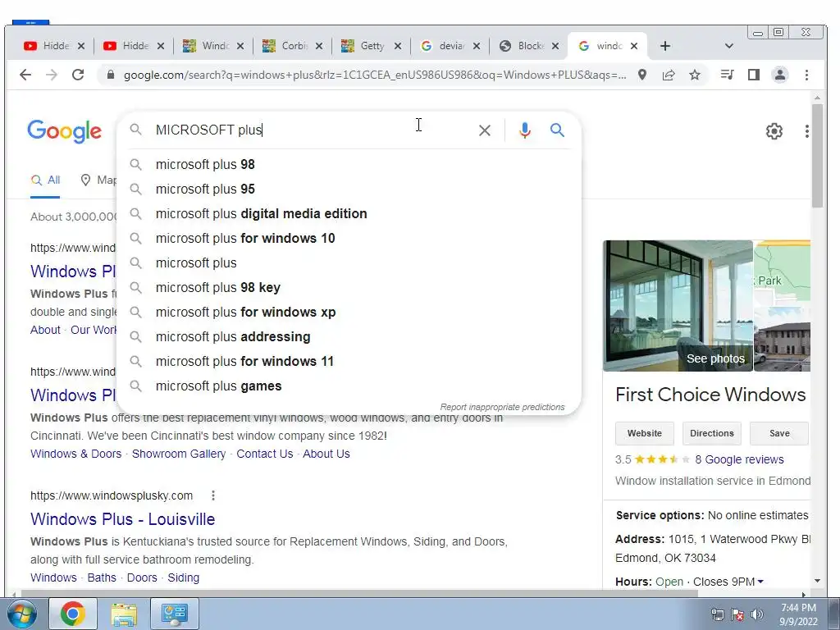Click the browser forward arrow
The image size is (840, 630).
(52, 75)
